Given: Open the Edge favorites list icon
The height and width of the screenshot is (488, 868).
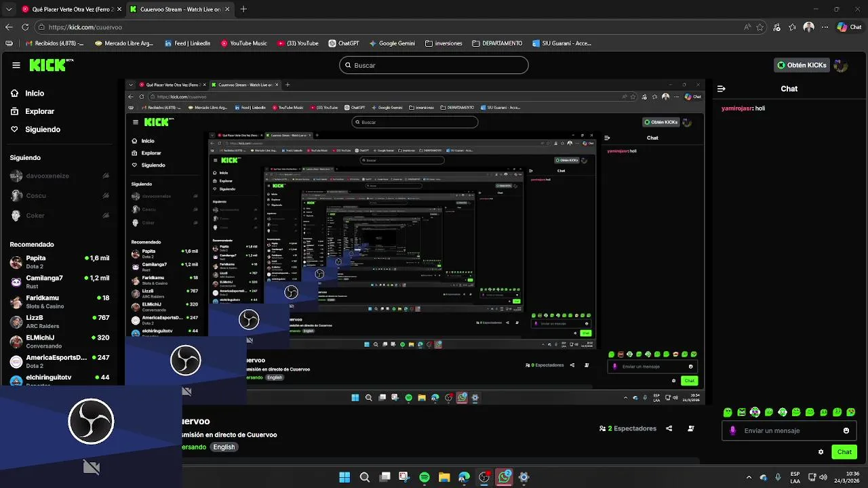Looking at the screenshot, I should click(793, 27).
